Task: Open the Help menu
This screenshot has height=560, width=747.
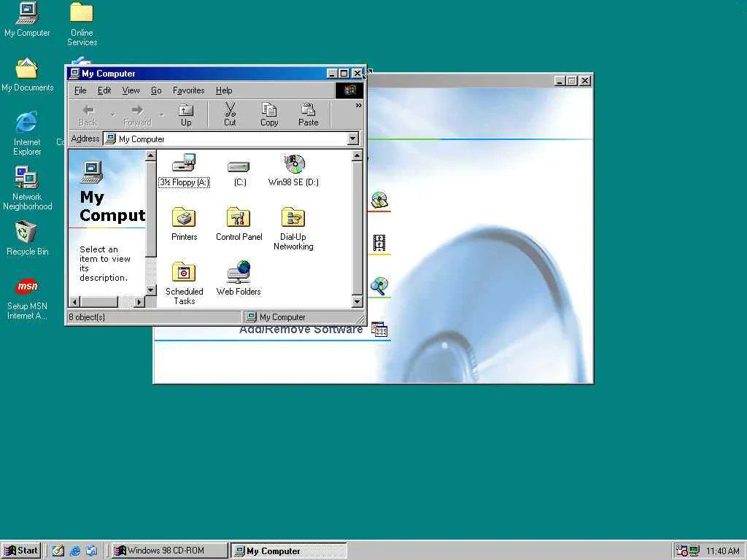Action: (224, 90)
